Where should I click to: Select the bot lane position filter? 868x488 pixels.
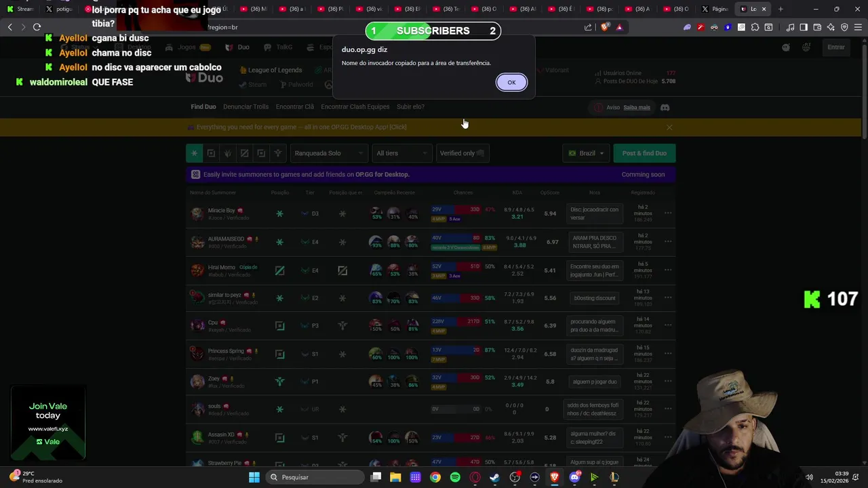261,153
